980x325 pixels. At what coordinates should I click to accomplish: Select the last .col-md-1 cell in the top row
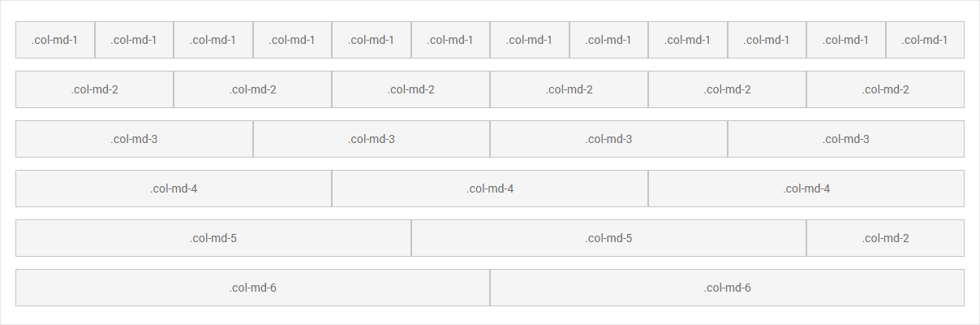tap(925, 40)
